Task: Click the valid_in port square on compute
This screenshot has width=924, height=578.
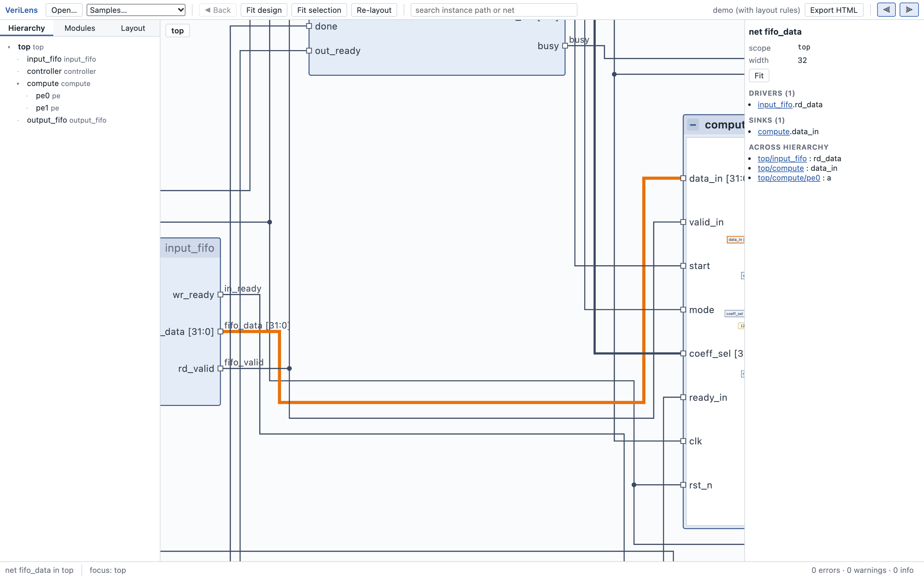Action: point(683,222)
